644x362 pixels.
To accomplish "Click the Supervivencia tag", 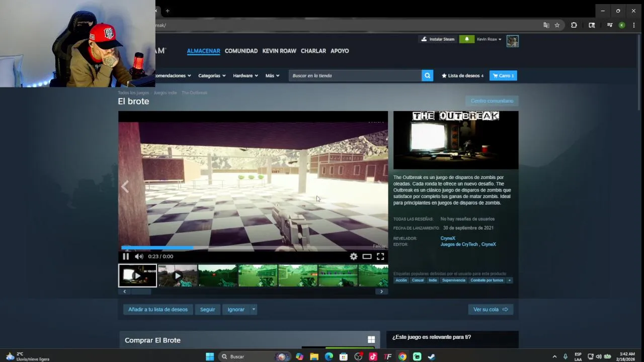I will coord(454,280).
